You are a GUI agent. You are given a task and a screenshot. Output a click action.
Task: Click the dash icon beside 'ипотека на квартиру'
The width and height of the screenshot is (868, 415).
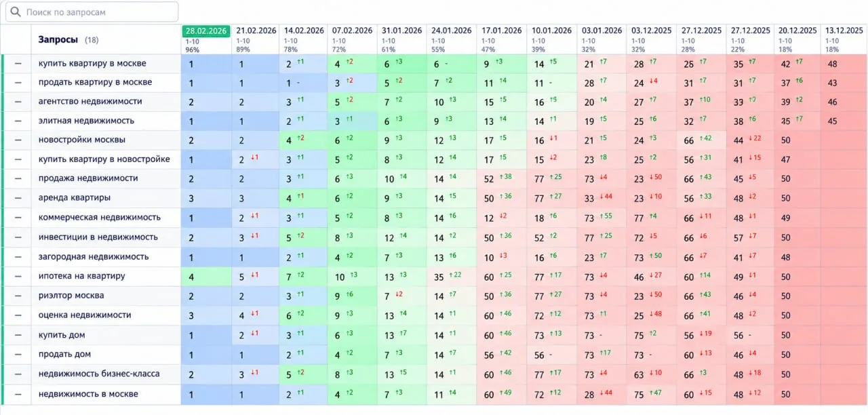(x=18, y=276)
